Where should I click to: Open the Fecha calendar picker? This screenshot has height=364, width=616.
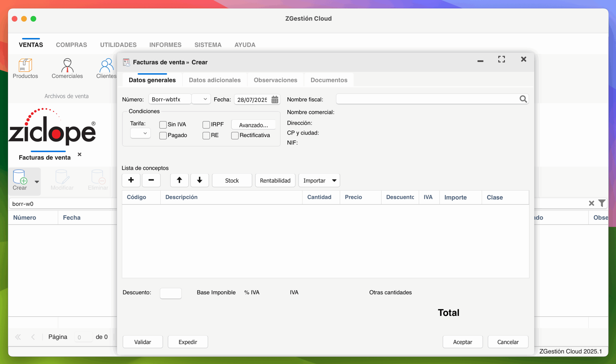click(x=275, y=100)
